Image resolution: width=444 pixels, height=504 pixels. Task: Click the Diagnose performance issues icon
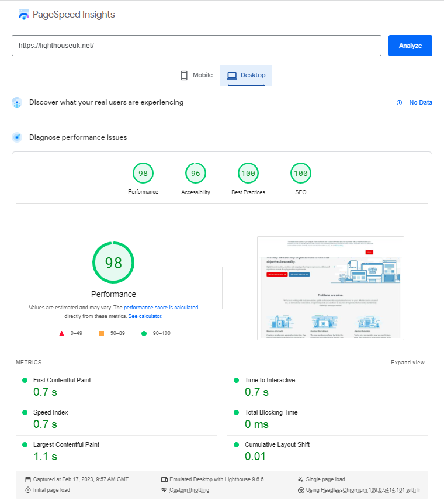(17, 137)
